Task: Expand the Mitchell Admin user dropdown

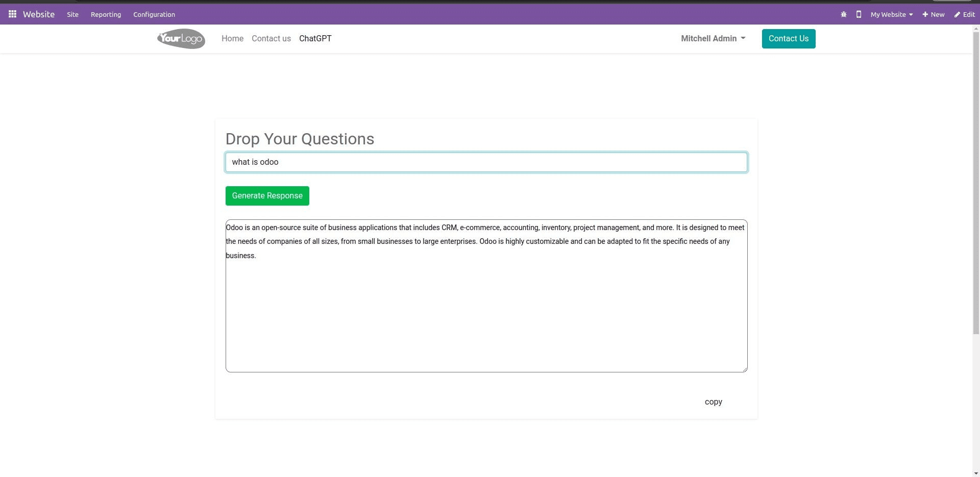Action: 713,39
